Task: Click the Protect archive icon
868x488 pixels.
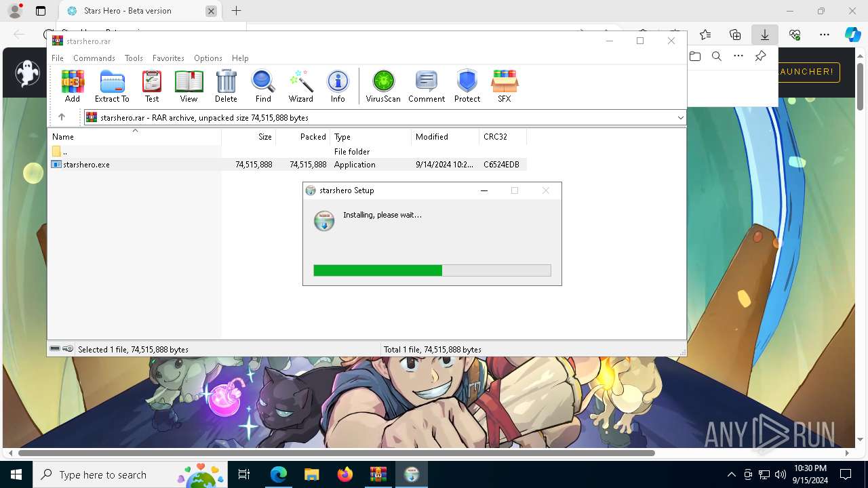Action: coord(467,86)
